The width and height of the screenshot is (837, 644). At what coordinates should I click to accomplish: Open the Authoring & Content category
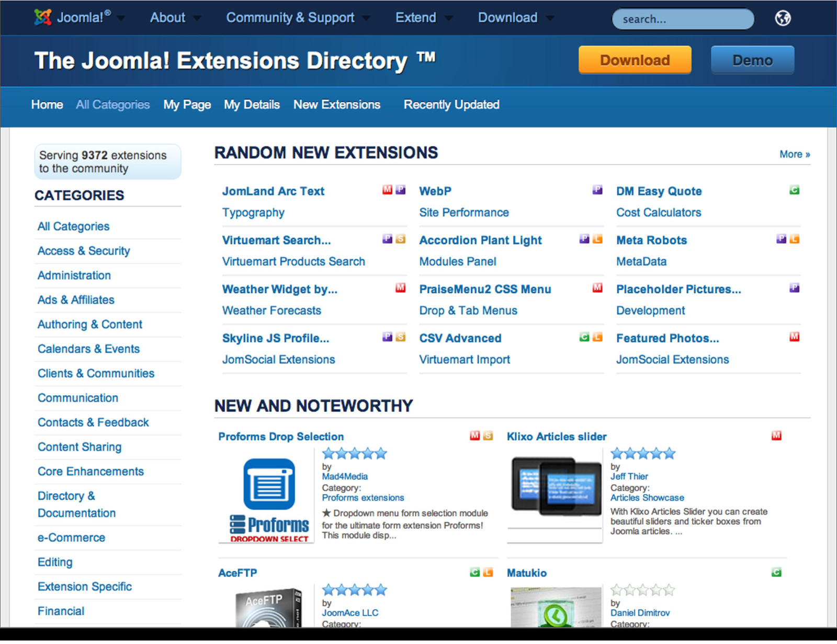point(90,325)
